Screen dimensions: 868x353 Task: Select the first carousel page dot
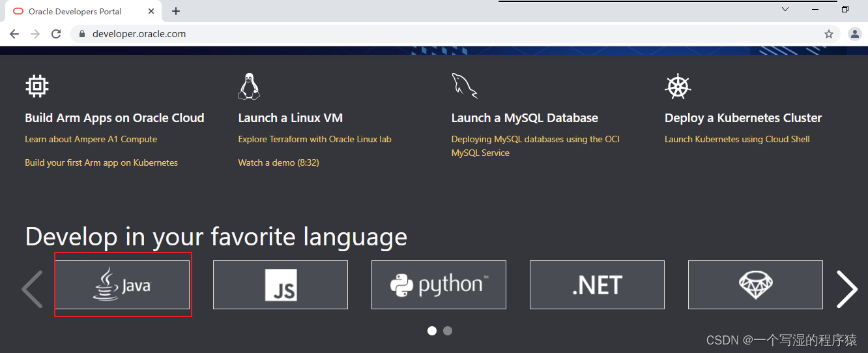431,331
